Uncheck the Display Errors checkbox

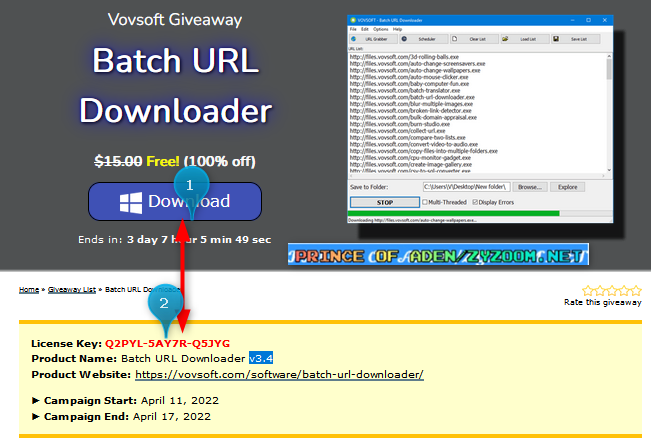coord(475,202)
